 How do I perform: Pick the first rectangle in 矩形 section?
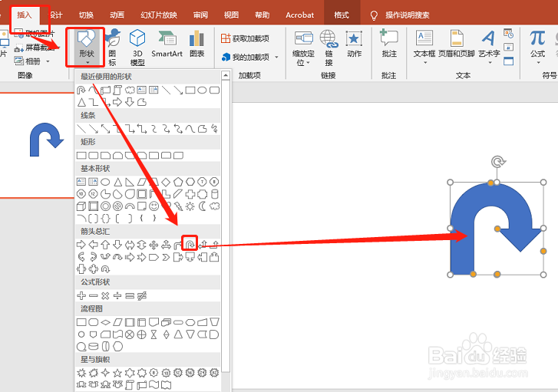click(x=81, y=156)
